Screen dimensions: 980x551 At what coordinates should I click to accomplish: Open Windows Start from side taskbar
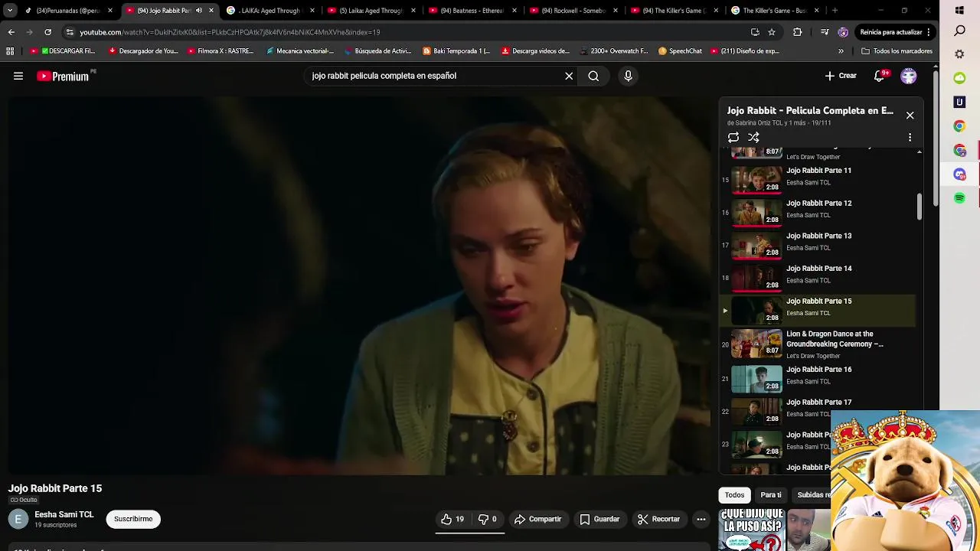pos(959,11)
